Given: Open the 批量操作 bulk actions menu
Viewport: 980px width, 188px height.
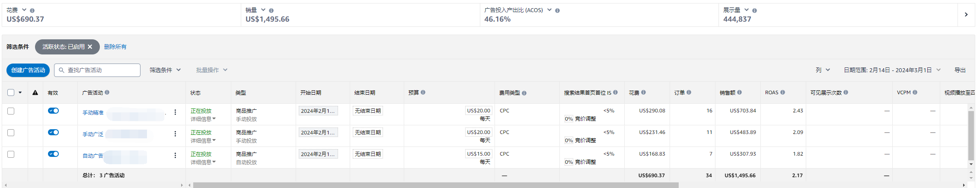Looking at the screenshot, I should [x=212, y=70].
